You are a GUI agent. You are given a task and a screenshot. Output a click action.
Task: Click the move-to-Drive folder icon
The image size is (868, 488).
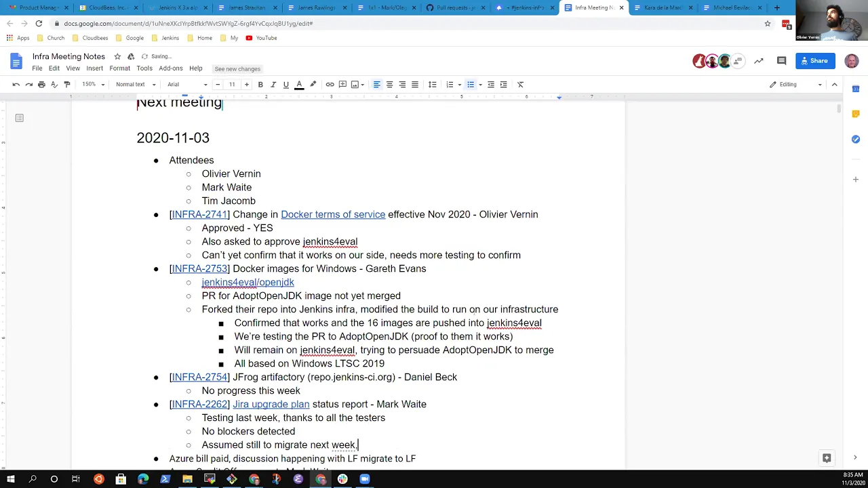(131, 56)
